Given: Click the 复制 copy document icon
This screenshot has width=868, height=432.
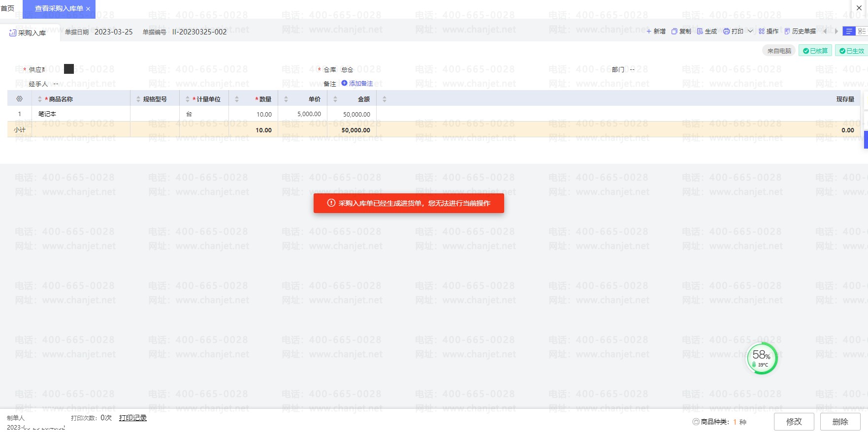Looking at the screenshot, I should click(x=675, y=31).
